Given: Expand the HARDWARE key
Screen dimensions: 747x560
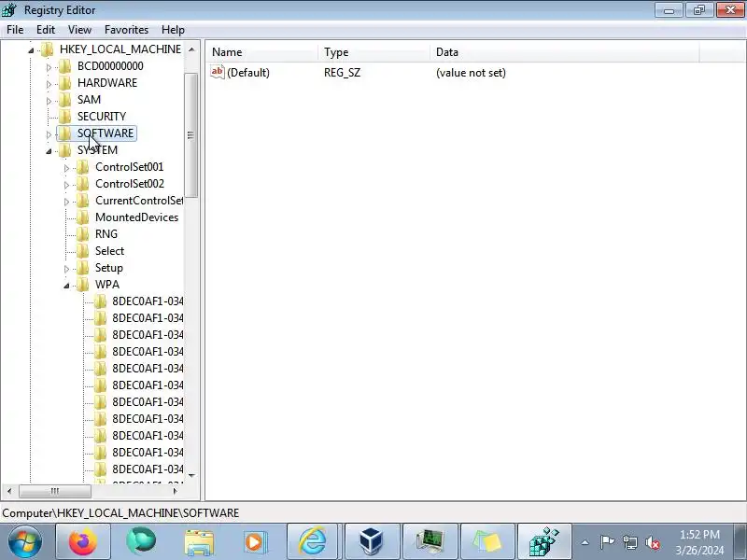Looking at the screenshot, I should 49,84.
